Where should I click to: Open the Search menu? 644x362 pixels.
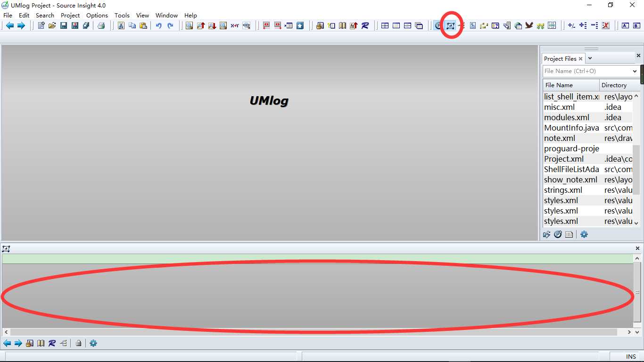(x=45, y=15)
